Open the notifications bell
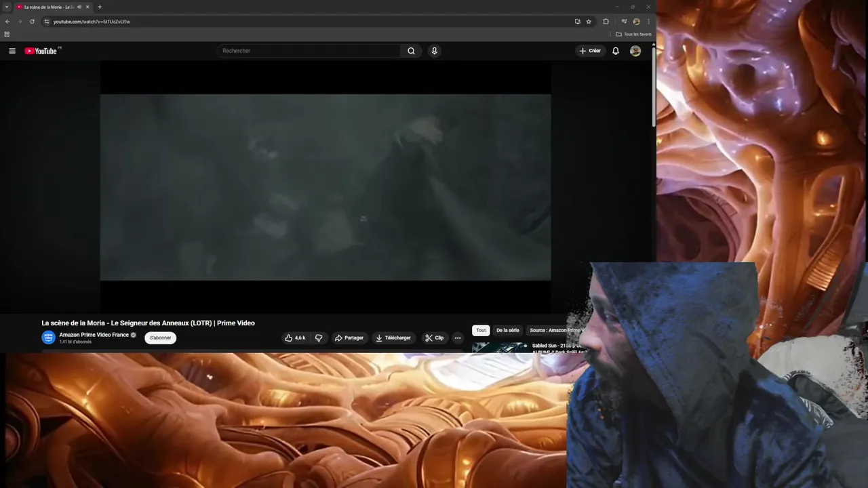The width and height of the screenshot is (868, 488). (x=616, y=51)
